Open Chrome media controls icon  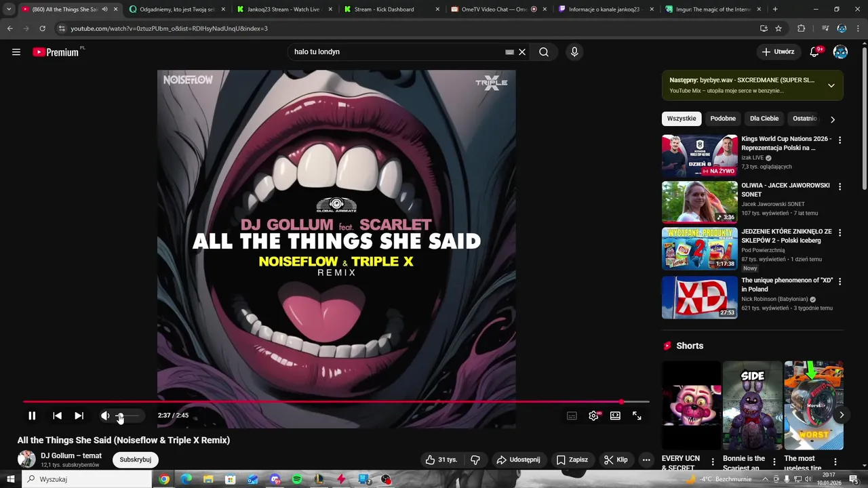click(825, 28)
